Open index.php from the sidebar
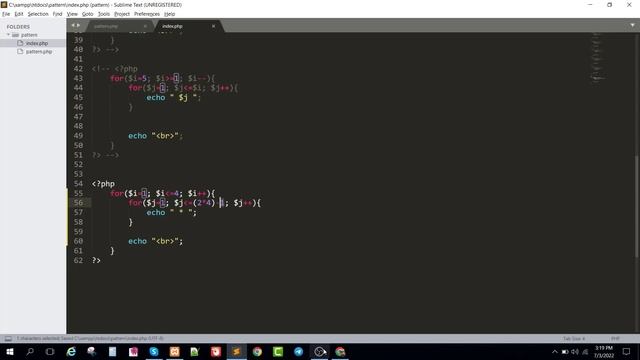This screenshot has width=640, height=360. coord(37,43)
